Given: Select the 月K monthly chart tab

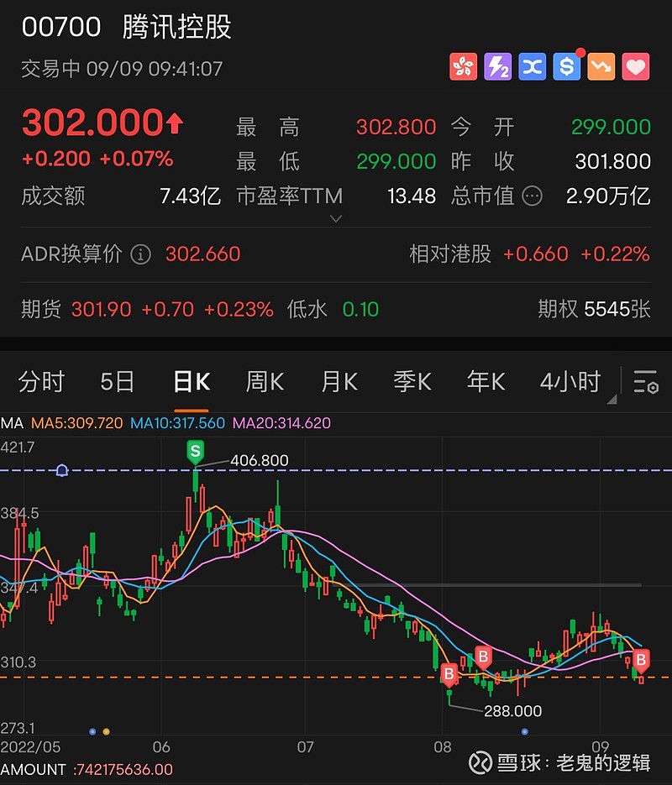Looking at the screenshot, I should click(338, 382).
